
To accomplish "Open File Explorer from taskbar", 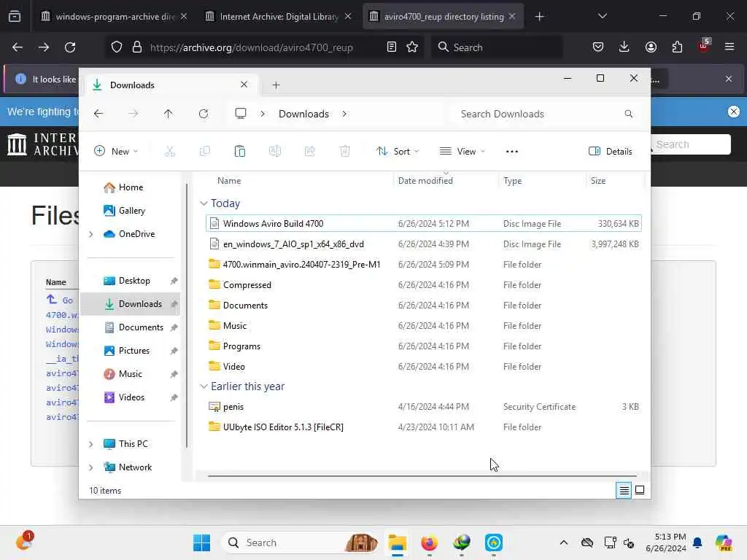I will (x=397, y=542).
